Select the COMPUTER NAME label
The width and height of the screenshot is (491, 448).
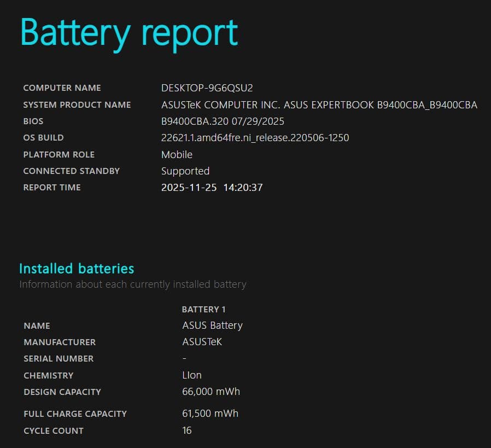coord(62,88)
